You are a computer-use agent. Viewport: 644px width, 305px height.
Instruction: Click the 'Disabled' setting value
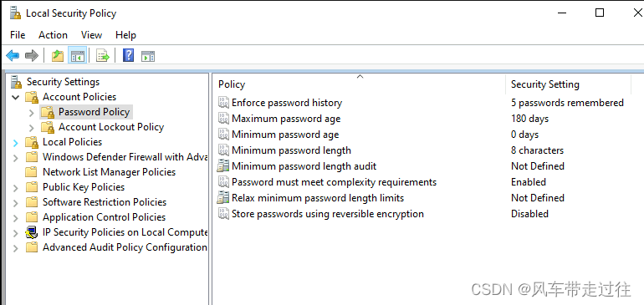tap(529, 214)
